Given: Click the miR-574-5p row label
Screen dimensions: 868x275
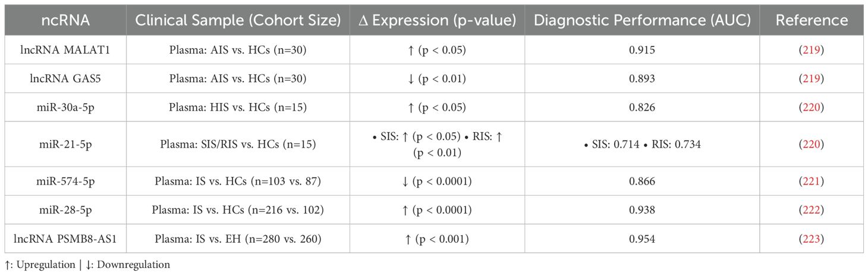Looking at the screenshot, I should tap(65, 181).
